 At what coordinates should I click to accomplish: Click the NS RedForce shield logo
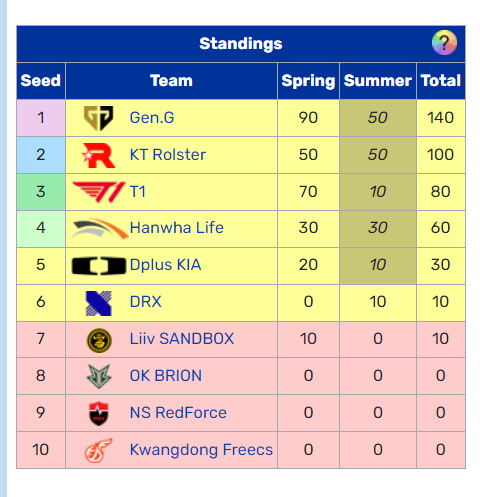(x=99, y=414)
